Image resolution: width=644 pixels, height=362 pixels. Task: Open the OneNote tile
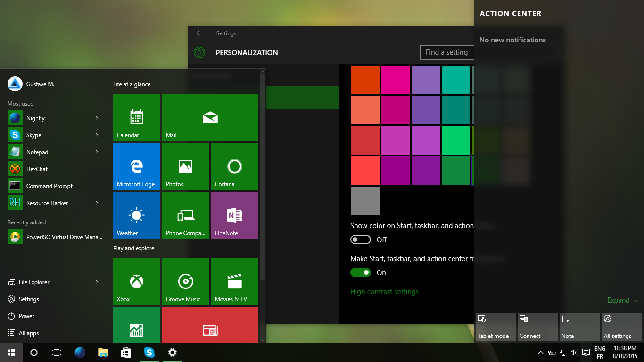[235, 215]
